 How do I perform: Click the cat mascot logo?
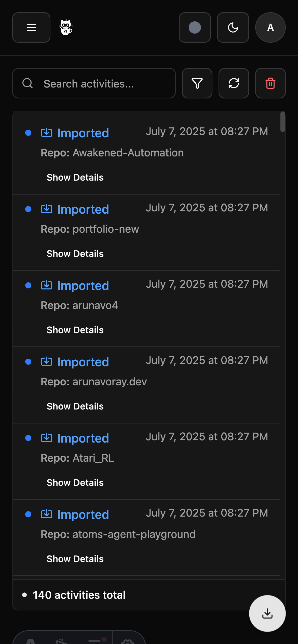click(x=66, y=27)
